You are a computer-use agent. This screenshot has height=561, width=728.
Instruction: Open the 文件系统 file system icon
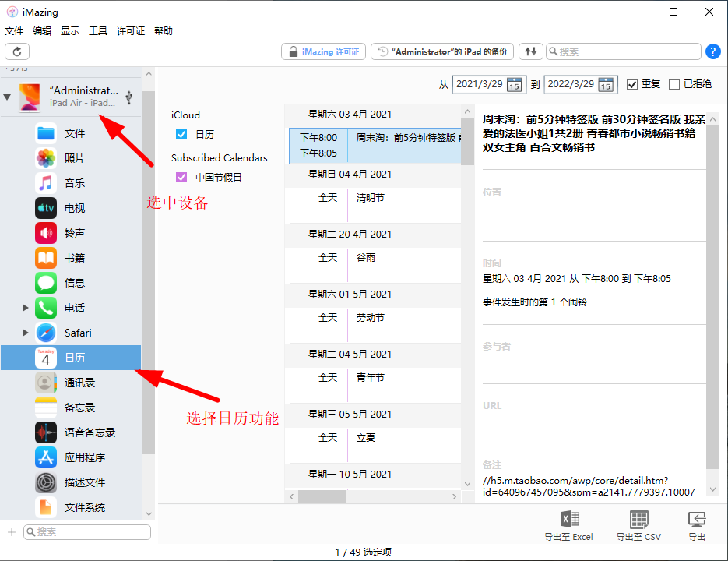click(46, 507)
